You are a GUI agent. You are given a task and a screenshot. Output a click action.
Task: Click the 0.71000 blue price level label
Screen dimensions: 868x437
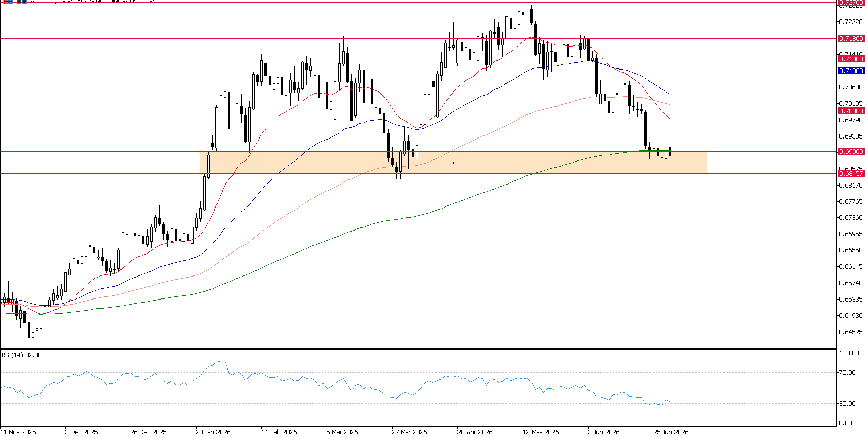(x=851, y=71)
